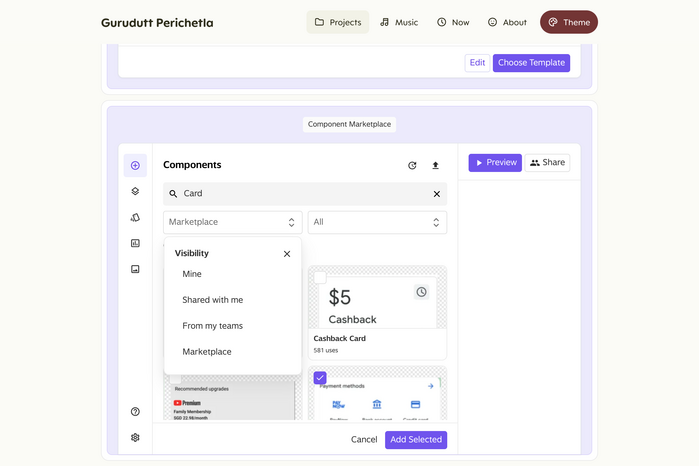Open the settings gear icon in sidebar
Viewport: 699px width, 466px height.
point(135,437)
